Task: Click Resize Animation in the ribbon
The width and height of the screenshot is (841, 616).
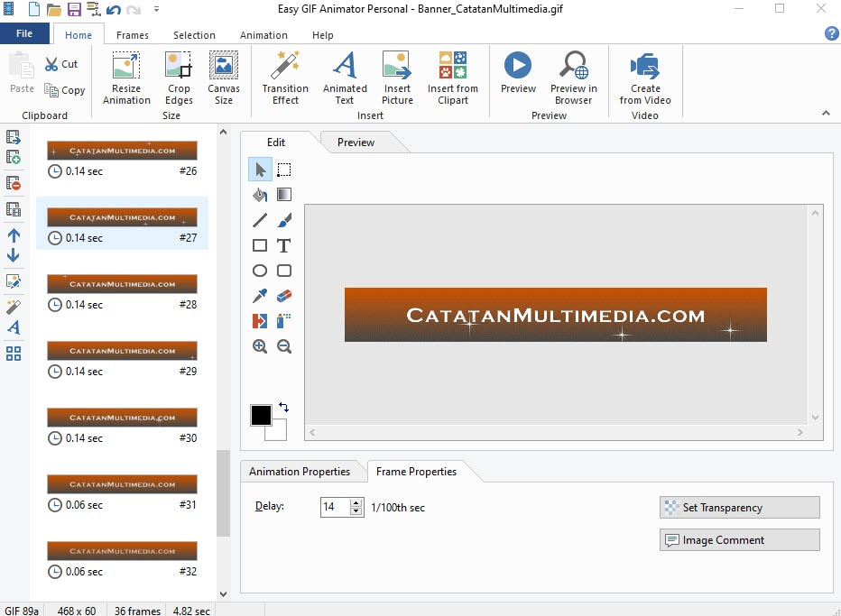Action: pos(126,78)
